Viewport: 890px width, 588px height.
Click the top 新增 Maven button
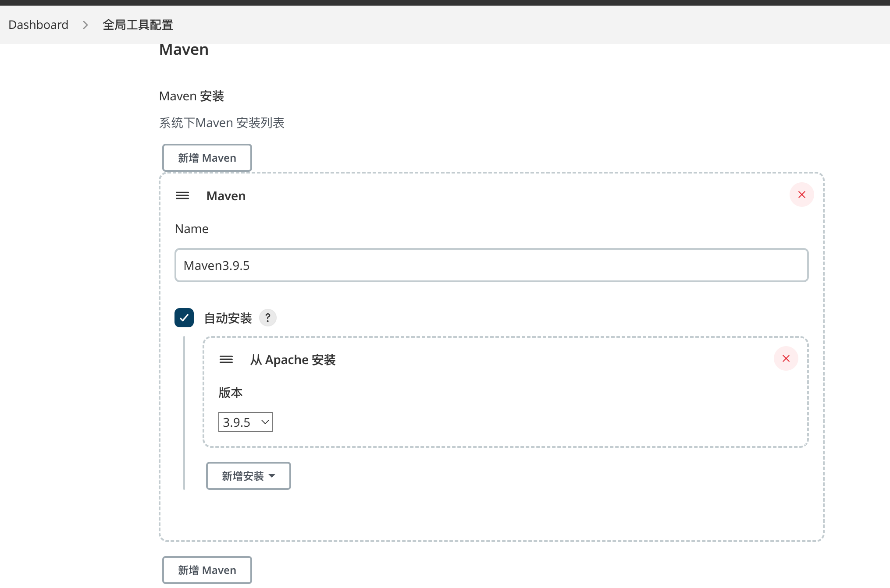(x=207, y=158)
